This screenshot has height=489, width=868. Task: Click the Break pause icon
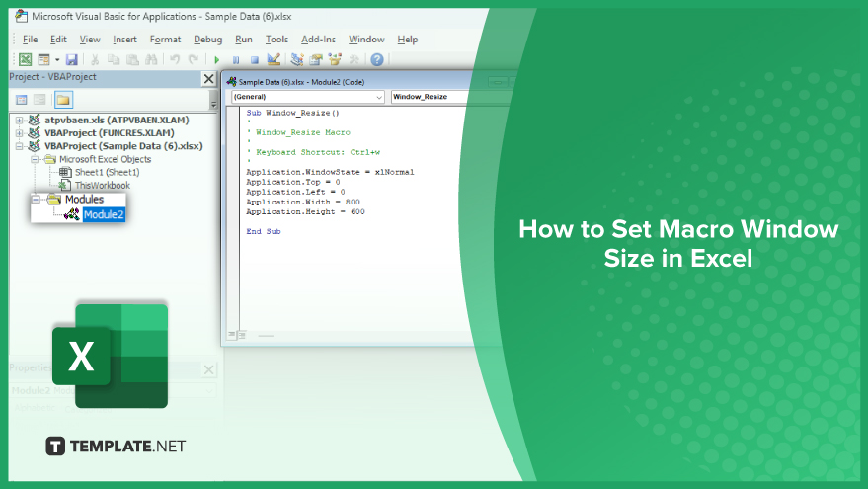[x=236, y=60]
